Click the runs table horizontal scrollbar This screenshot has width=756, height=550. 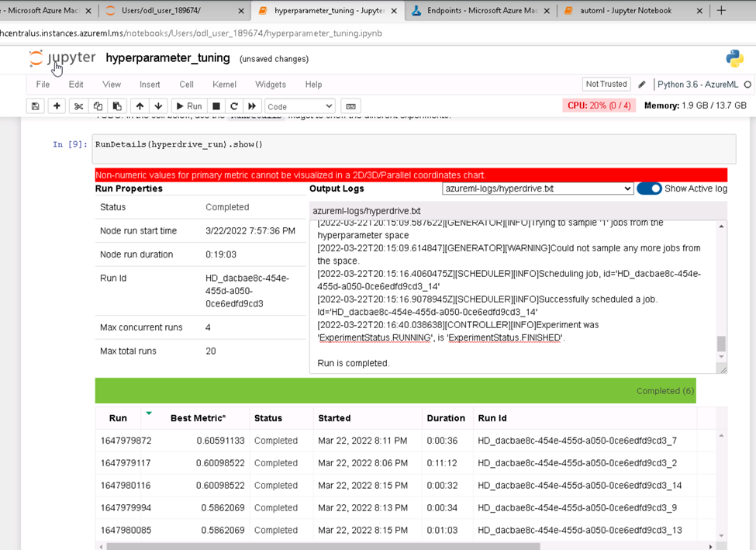(323, 547)
